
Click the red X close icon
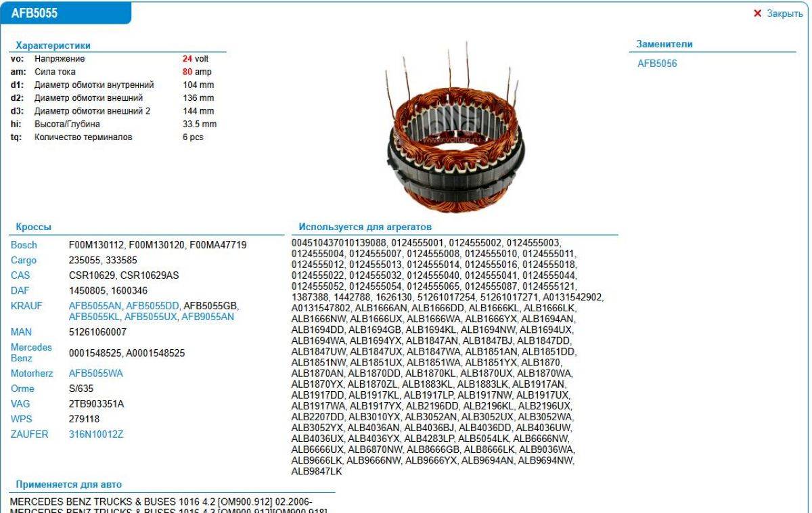pos(758,14)
